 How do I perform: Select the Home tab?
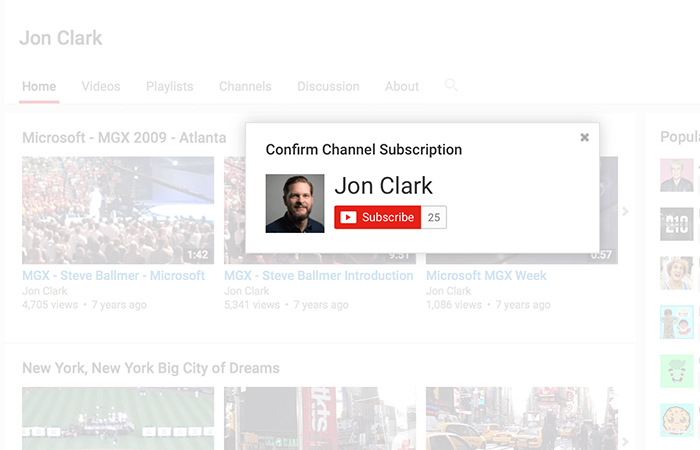pyautogui.click(x=39, y=87)
